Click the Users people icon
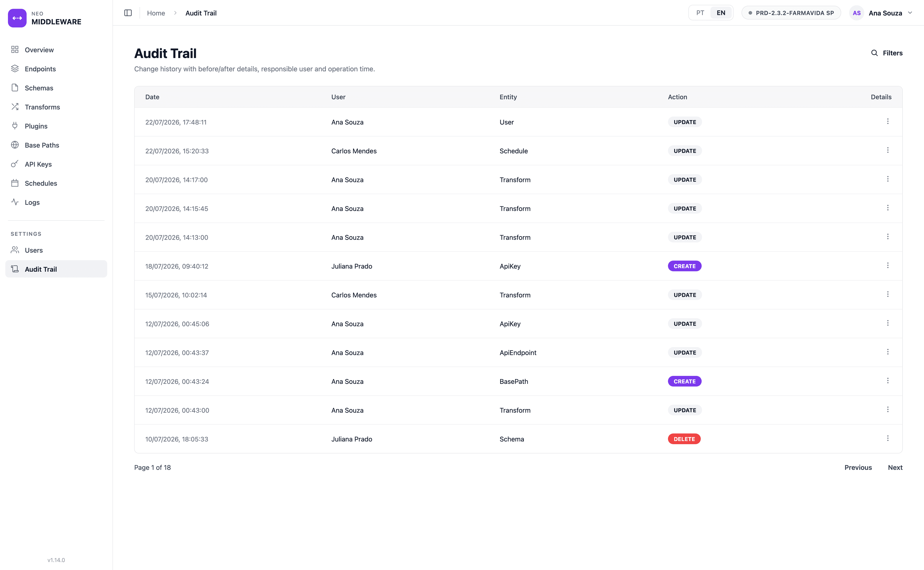Image resolution: width=924 pixels, height=570 pixels. tap(15, 250)
